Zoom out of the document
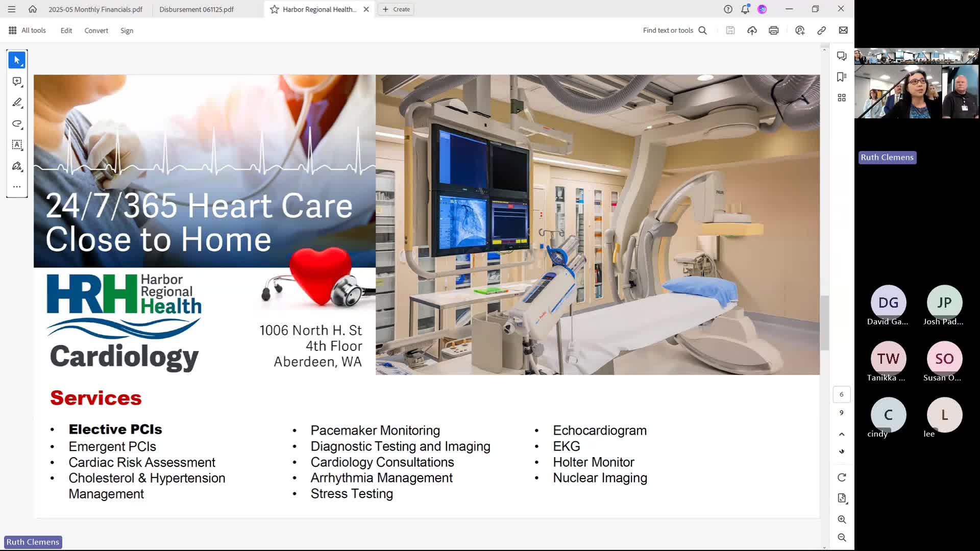Screen dimensions: 980x551 842,538
